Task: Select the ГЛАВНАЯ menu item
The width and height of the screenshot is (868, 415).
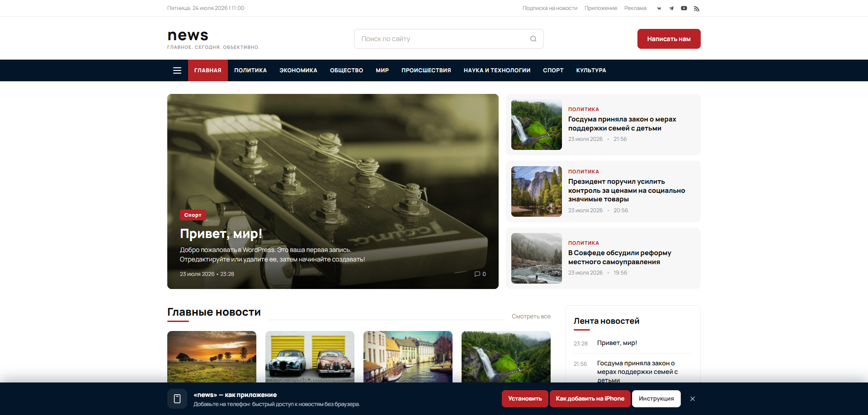Action: coord(208,70)
